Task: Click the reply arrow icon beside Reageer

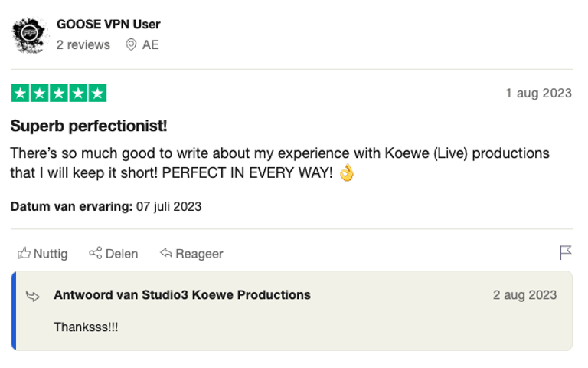Action: tap(165, 253)
